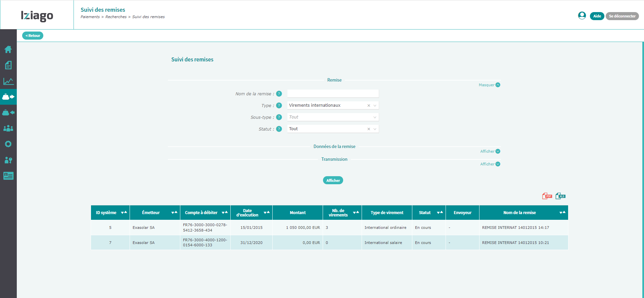Screen dimensions: 644x298
Task: Open the settings gear icon in sidebar
Action: pyautogui.click(x=8, y=144)
